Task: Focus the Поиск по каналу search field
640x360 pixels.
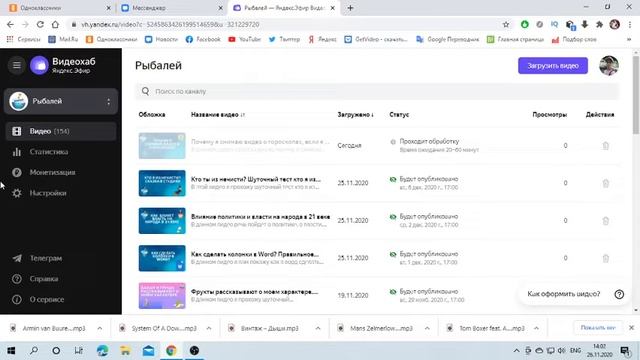Action: (x=377, y=91)
